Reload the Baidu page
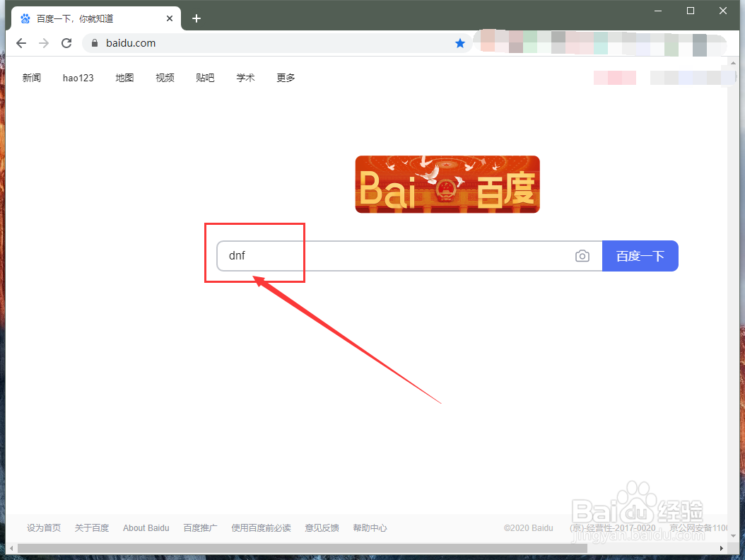The image size is (745, 560). (66, 43)
